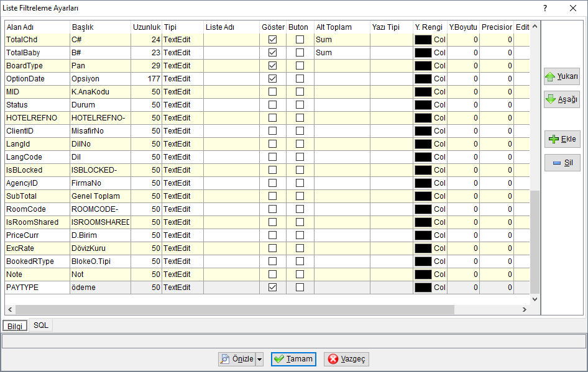Click the Aşağı move-down button
The image size is (588, 372).
562,99
